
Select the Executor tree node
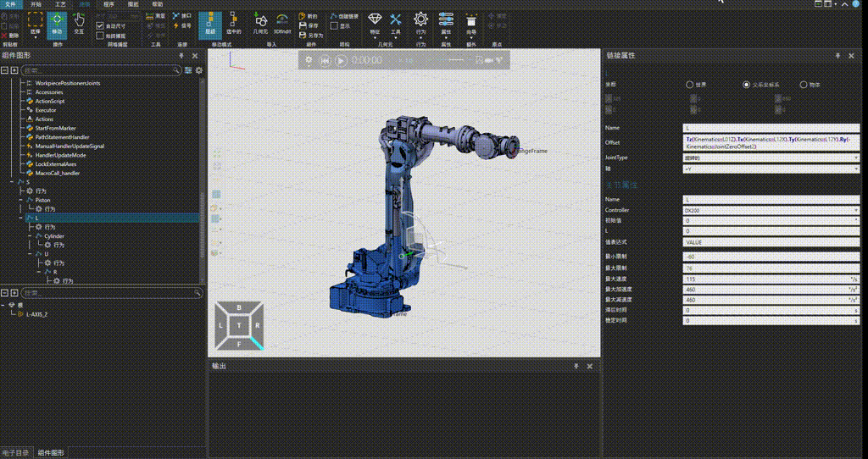46,110
